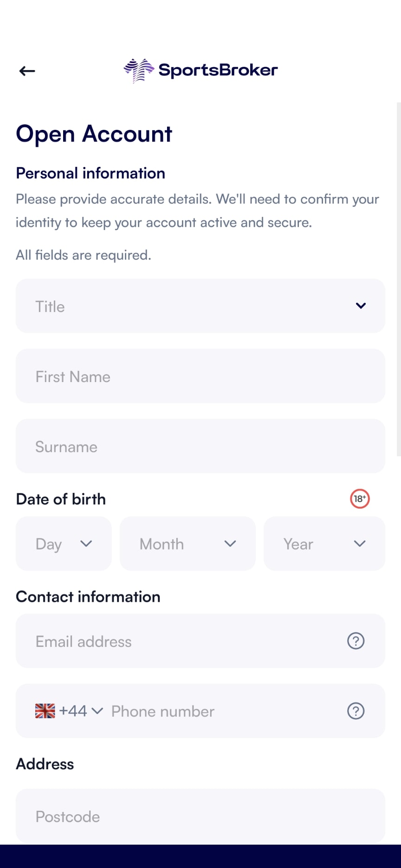401x868 pixels.
Task: Open the email address help tooltip
Action: [356, 641]
